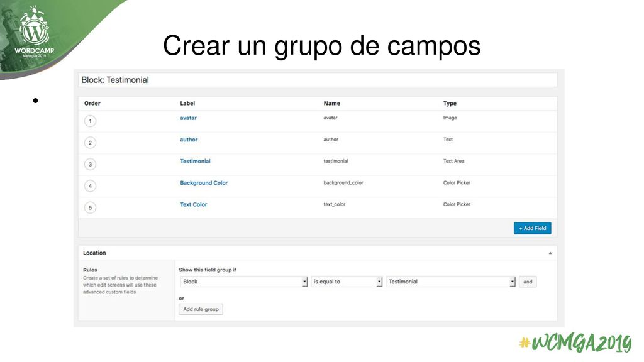The width and height of the screenshot is (644, 362).
Task: Click the WordCamp Managua logo
Action: (34, 32)
